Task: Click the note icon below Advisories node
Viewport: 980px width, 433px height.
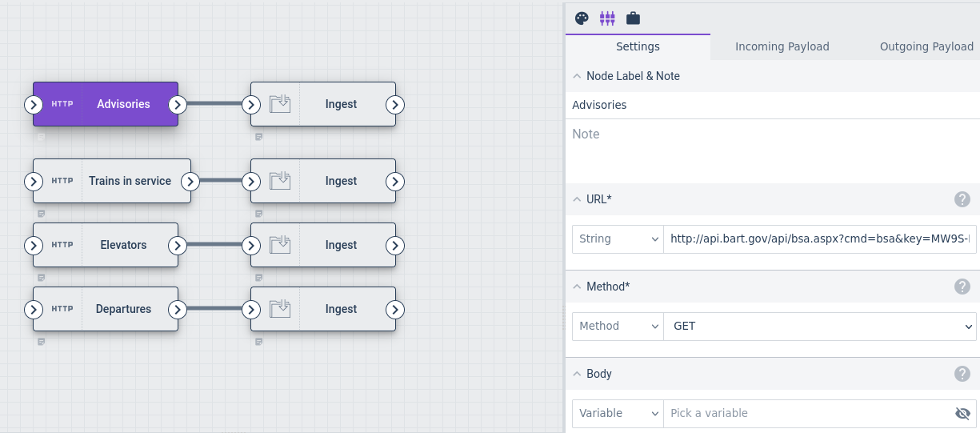Action: click(42, 137)
